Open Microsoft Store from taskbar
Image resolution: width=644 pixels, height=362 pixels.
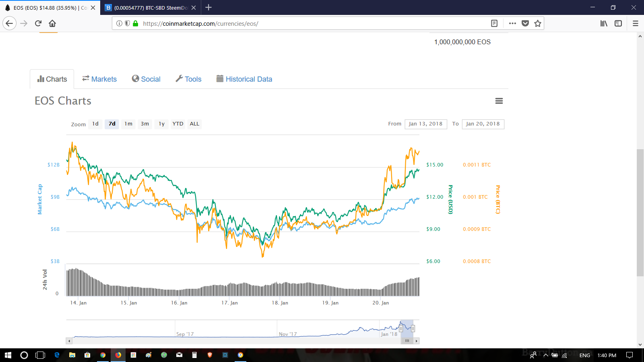coord(87,355)
